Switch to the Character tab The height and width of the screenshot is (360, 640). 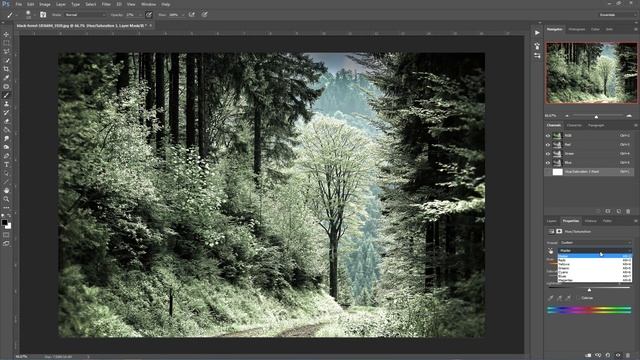tap(574, 125)
